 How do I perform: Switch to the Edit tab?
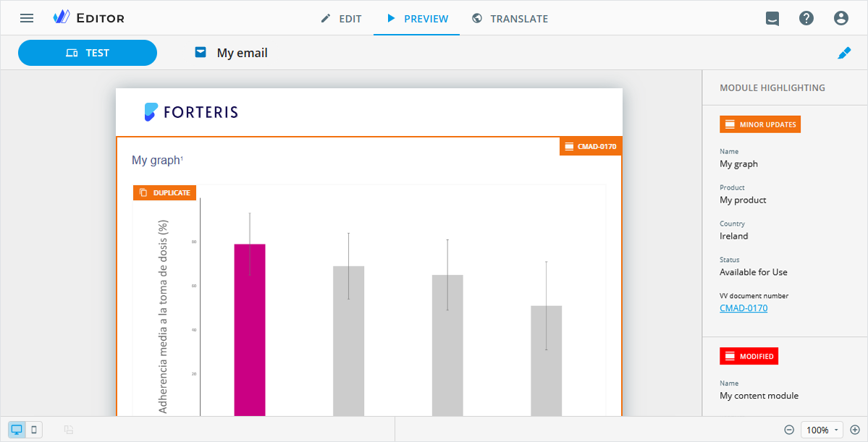341,19
